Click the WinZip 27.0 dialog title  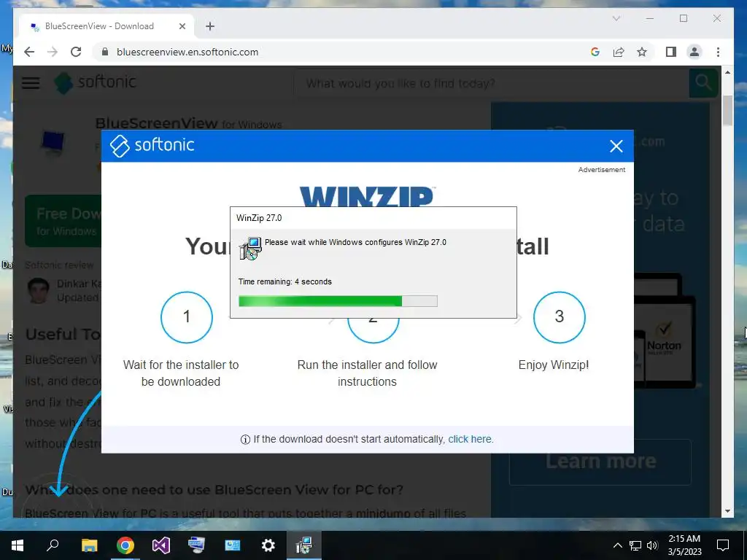coord(259,218)
